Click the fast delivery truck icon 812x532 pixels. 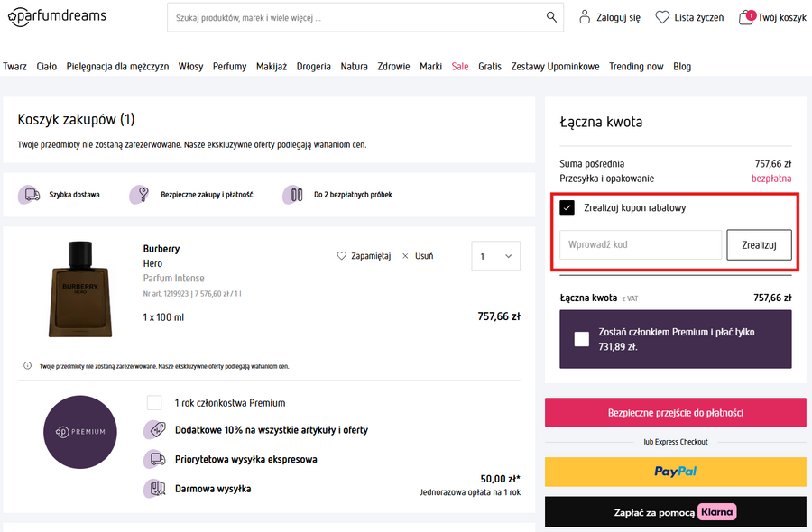pyautogui.click(x=32, y=195)
